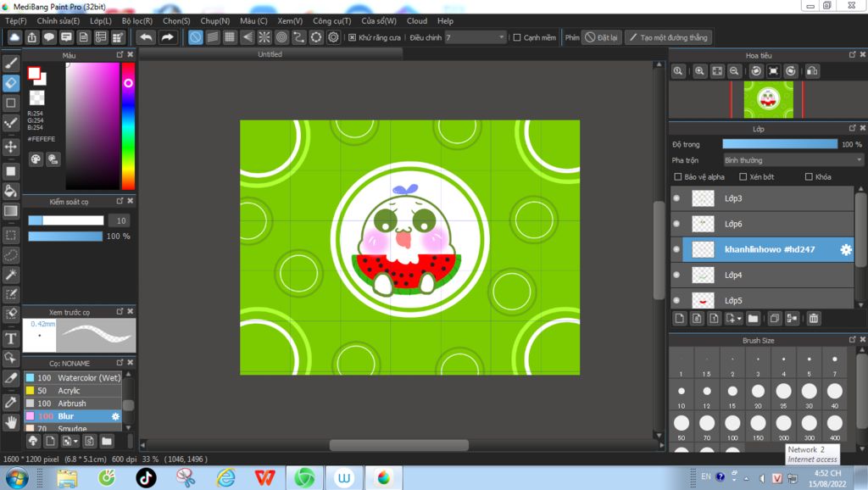Image resolution: width=868 pixels, height=490 pixels.
Task: Open the Lớp(L) menu
Action: click(101, 21)
